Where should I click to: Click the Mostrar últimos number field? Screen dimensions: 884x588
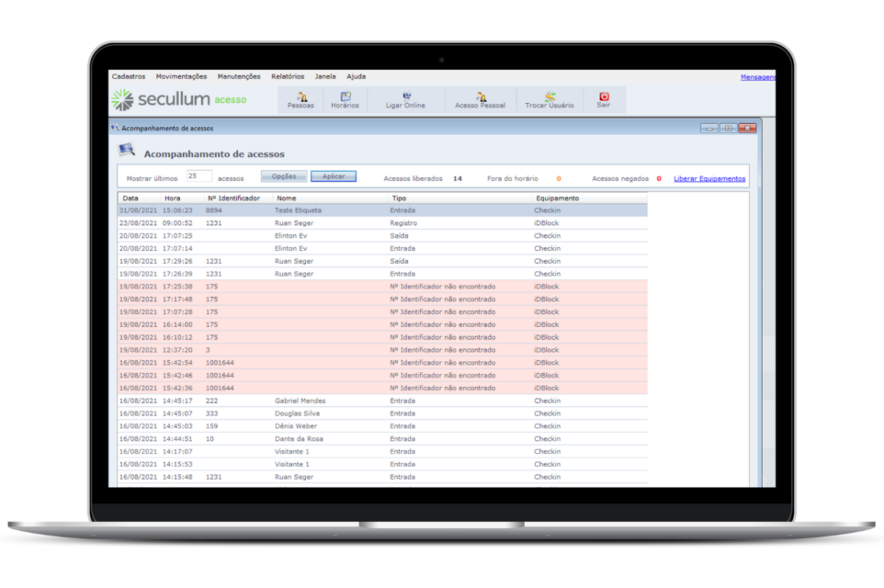pos(199,176)
